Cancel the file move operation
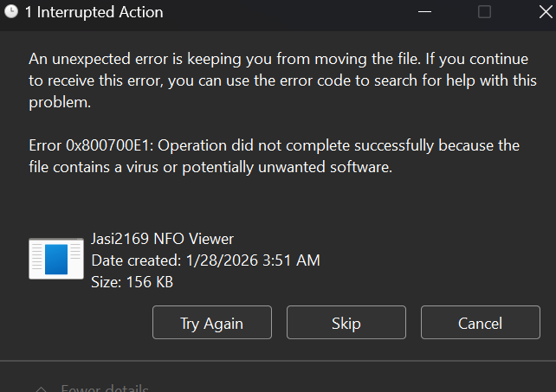Screen dimensions: 556x392 (x=480, y=323)
